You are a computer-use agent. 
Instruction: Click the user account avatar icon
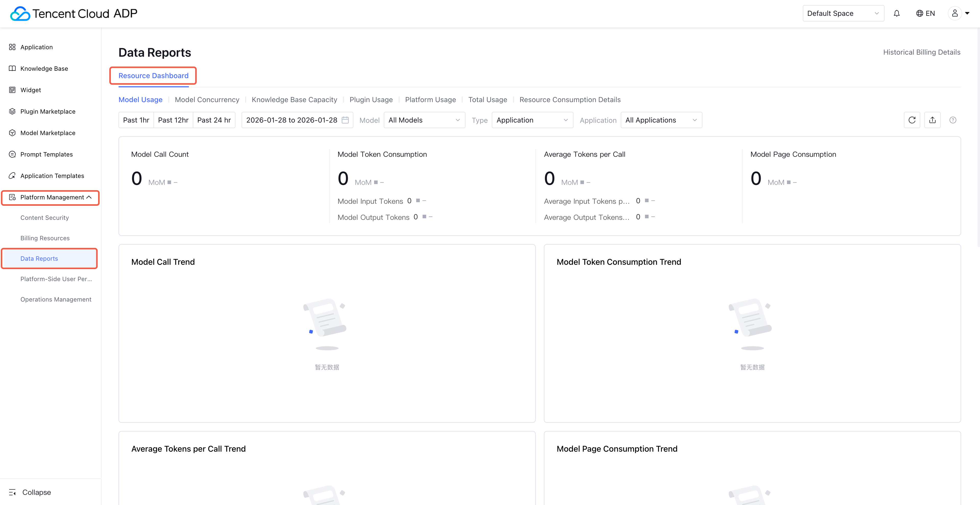pos(954,13)
